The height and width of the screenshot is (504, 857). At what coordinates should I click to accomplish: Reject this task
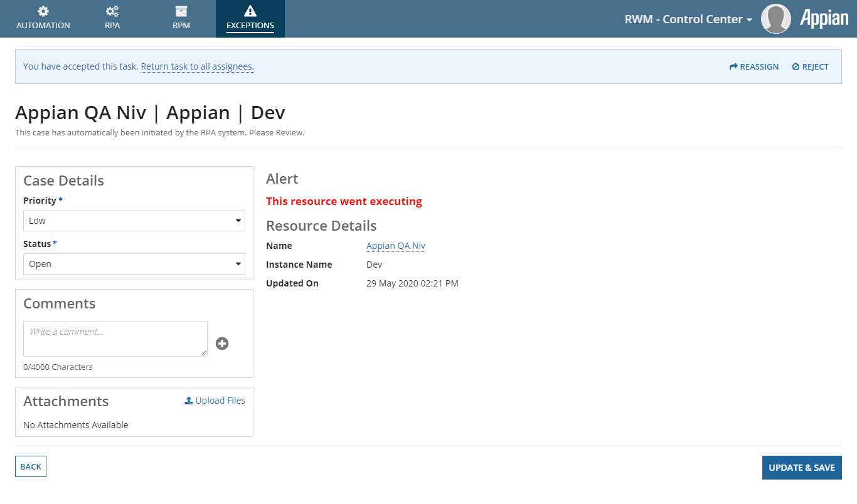point(810,66)
